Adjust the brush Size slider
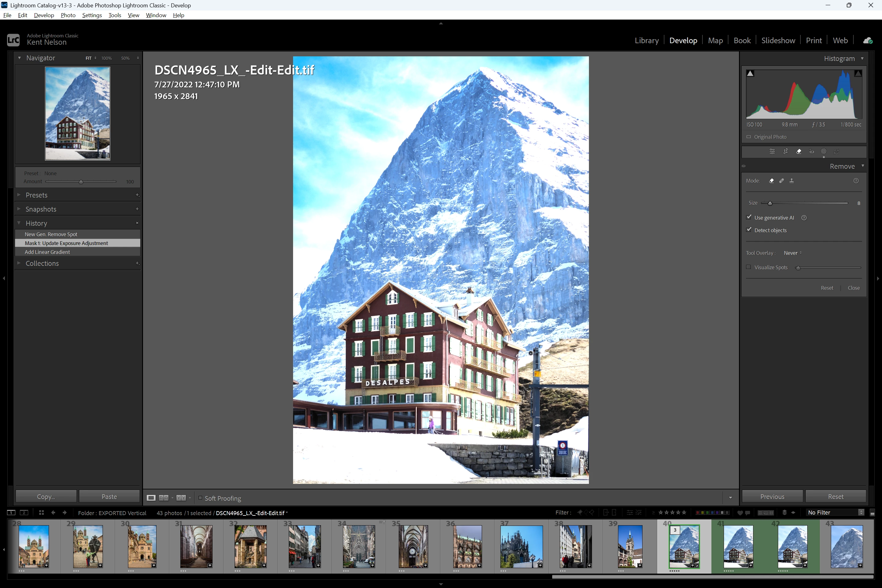Viewport: 882px width, 588px height. (x=770, y=203)
